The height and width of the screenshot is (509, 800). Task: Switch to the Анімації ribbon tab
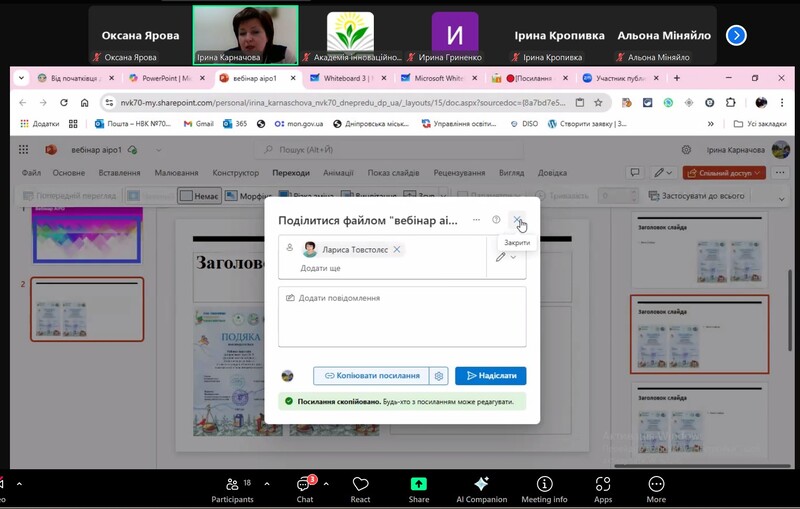click(x=338, y=172)
